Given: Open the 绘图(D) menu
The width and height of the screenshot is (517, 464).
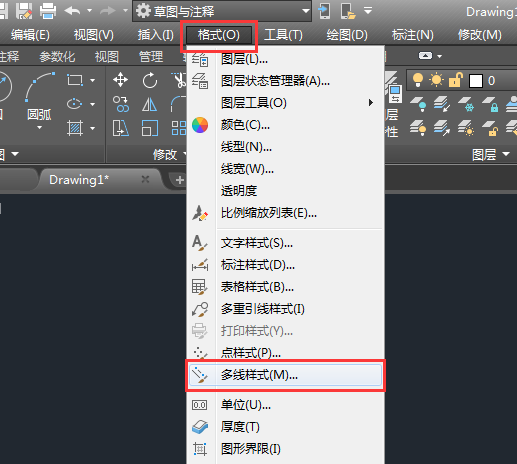Looking at the screenshot, I should (347, 35).
